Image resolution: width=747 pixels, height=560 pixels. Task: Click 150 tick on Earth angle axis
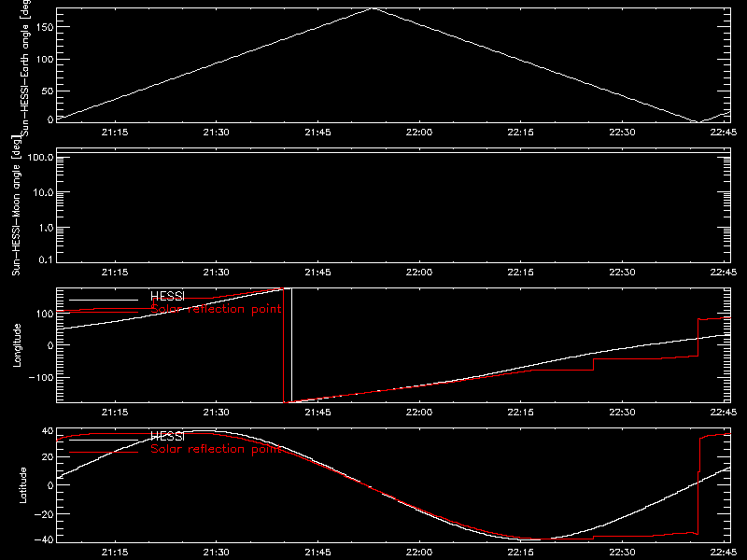coord(44,27)
